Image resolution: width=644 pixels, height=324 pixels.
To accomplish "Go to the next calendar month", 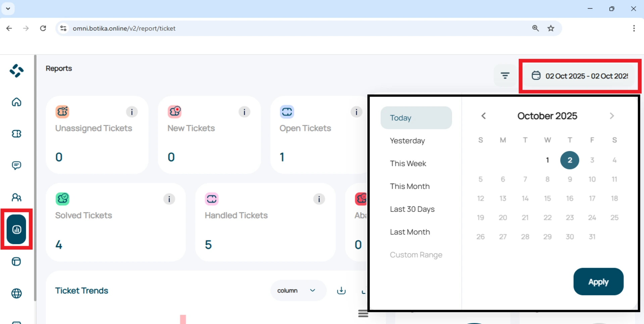I will click(x=611, y=116).
